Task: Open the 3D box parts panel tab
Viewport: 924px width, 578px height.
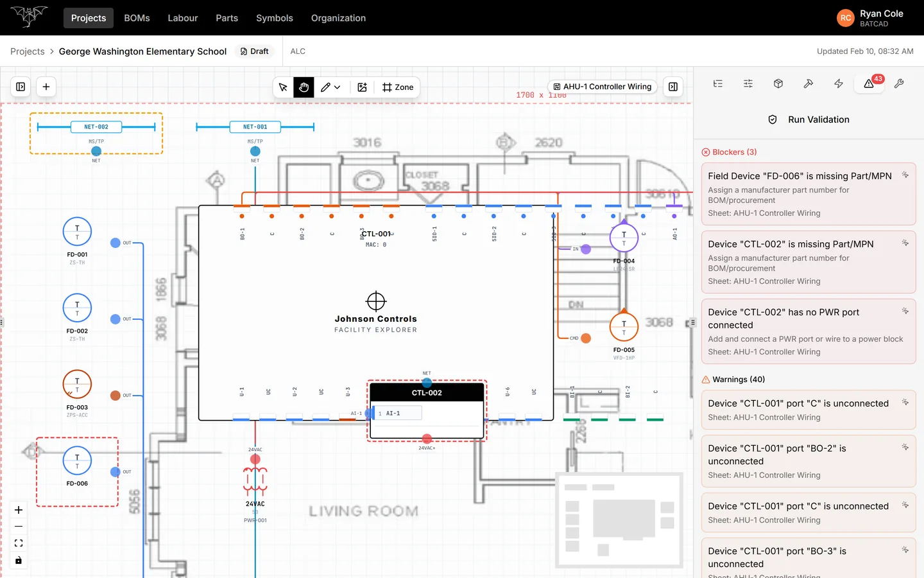Action: [x=778, y=83]
